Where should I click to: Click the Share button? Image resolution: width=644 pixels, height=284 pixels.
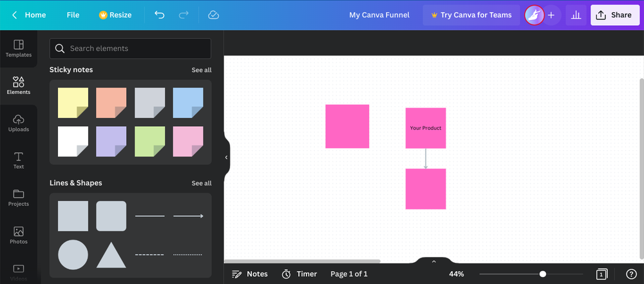(x=614, y=15)
